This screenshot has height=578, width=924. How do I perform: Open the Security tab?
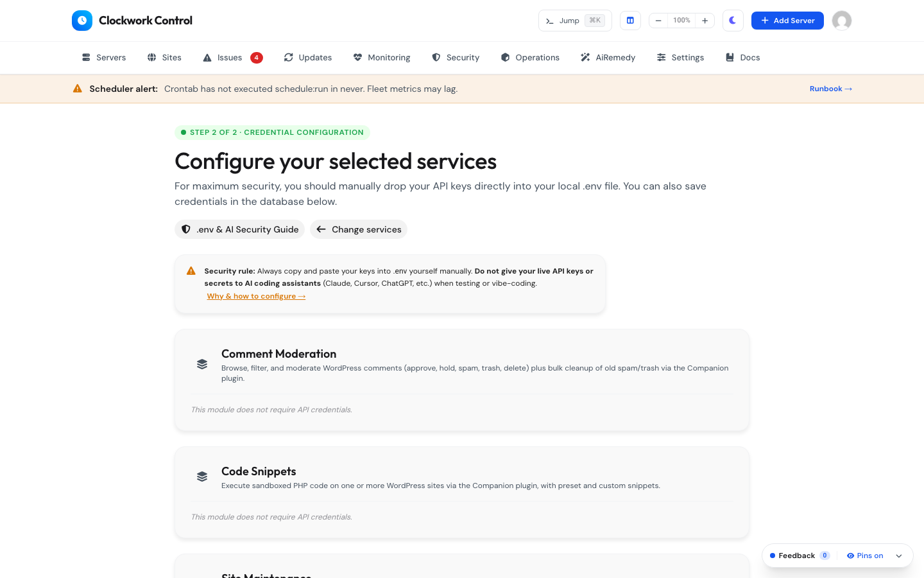pyautogui.click(x=456, y=58)
